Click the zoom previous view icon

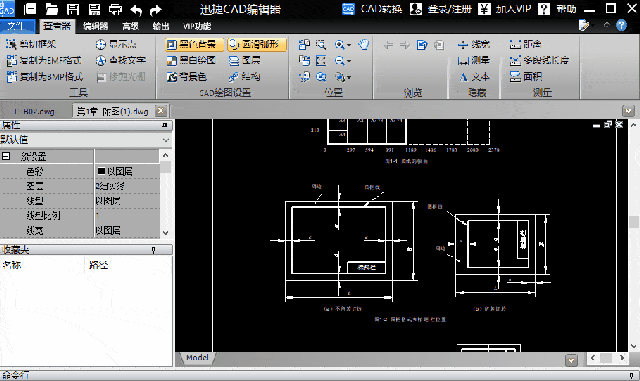click(x=321, y=77)
